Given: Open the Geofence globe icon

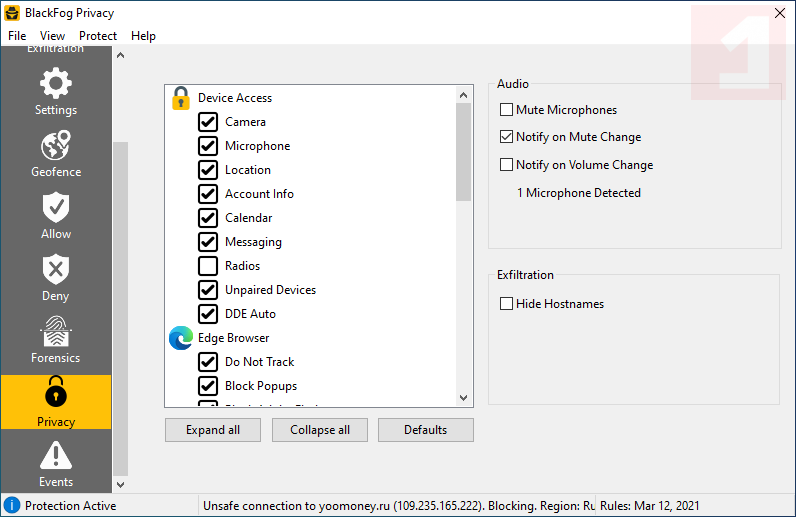Looking at the screenshot, I should tap(55, 146).
